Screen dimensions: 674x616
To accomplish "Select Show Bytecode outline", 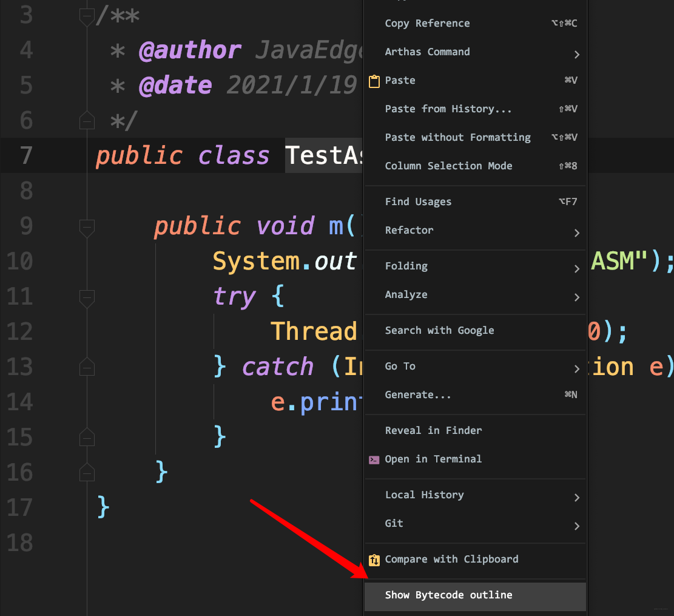I will coord(448,595).
